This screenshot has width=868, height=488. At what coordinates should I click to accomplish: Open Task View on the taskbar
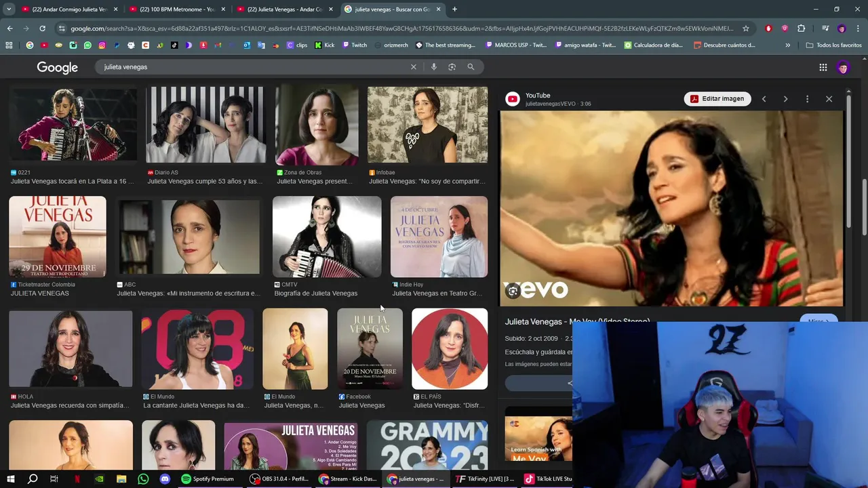(x=54, y=479)
